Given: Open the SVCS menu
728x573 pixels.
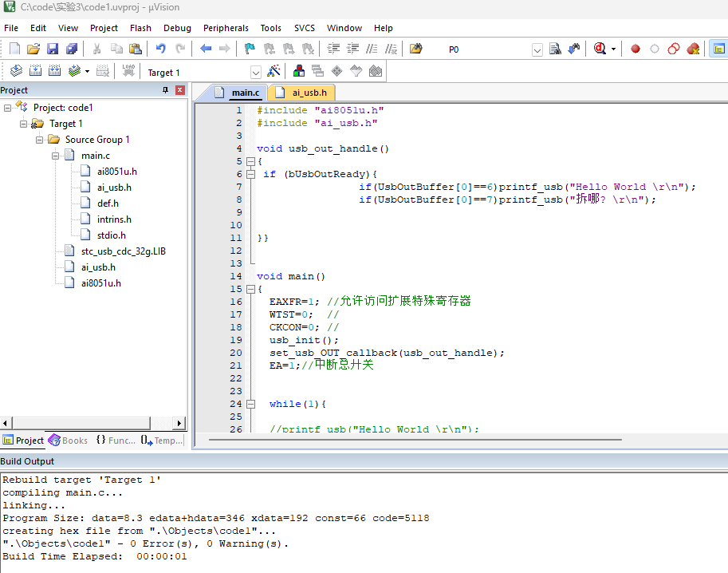Looking at the screenshot, I should click(x=305, y=28).
